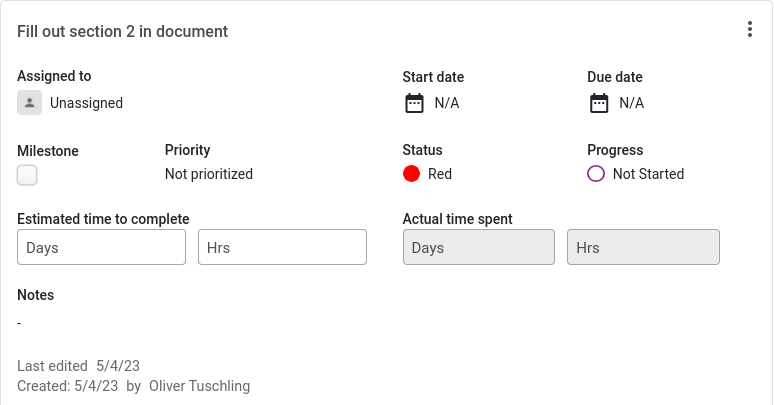
Task: Click the Actual time spent Days field
Action: click(x=479, y=247)
